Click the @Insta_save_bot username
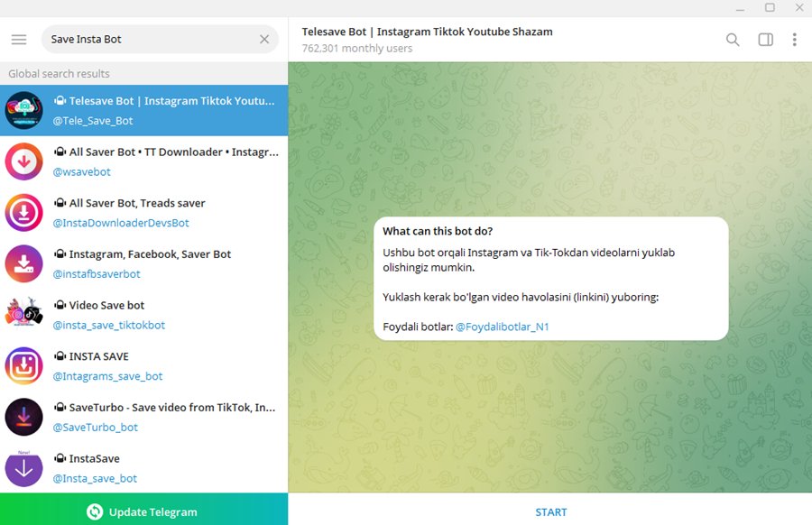This screenshot has width=812, height=525. [x=95, y=478]
